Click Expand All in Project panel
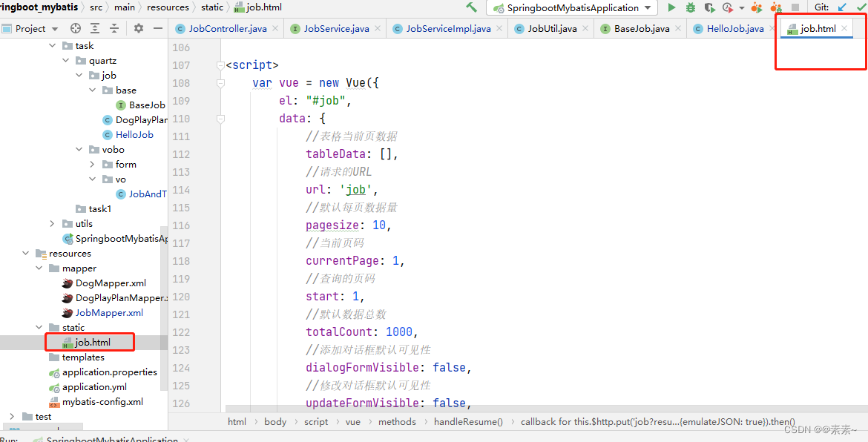The width and height of the screenshot is (868, 442). [x=95, y=28]
